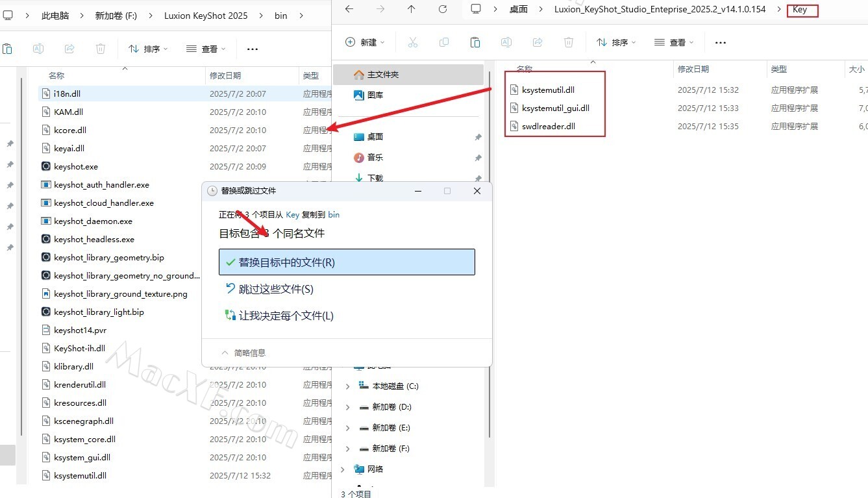Click keyshot_auth_handler.exe file icon

pyautogui.click(x=46, y=184)
